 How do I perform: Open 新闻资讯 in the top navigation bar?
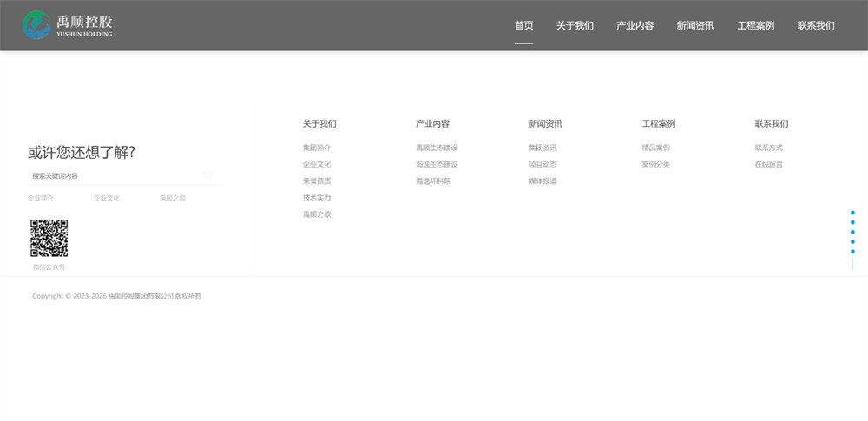[695, 25]
